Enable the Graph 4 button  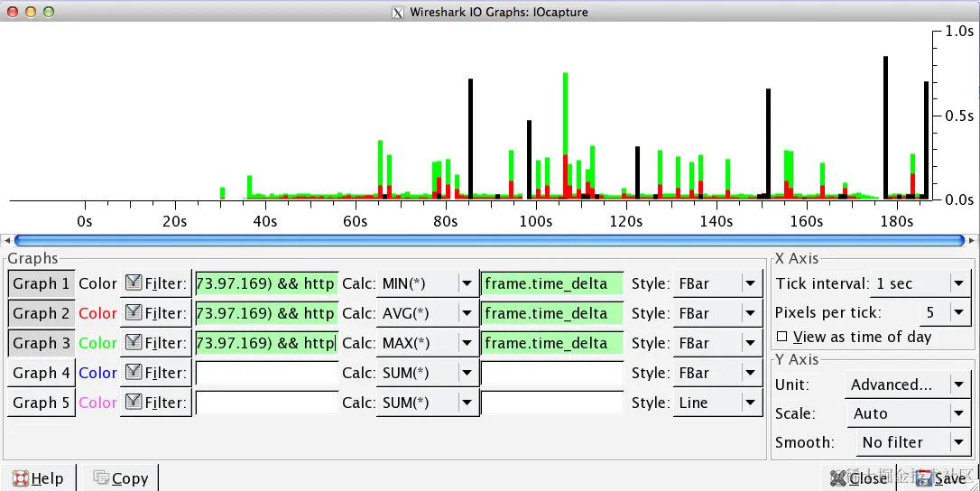pos(42,373)
